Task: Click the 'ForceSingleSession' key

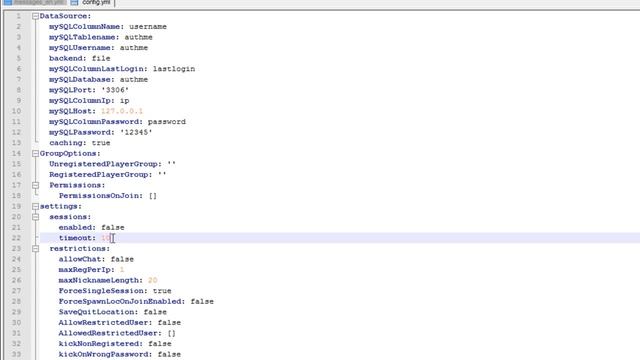Action: pyautogui.click(x=101, y=291)
